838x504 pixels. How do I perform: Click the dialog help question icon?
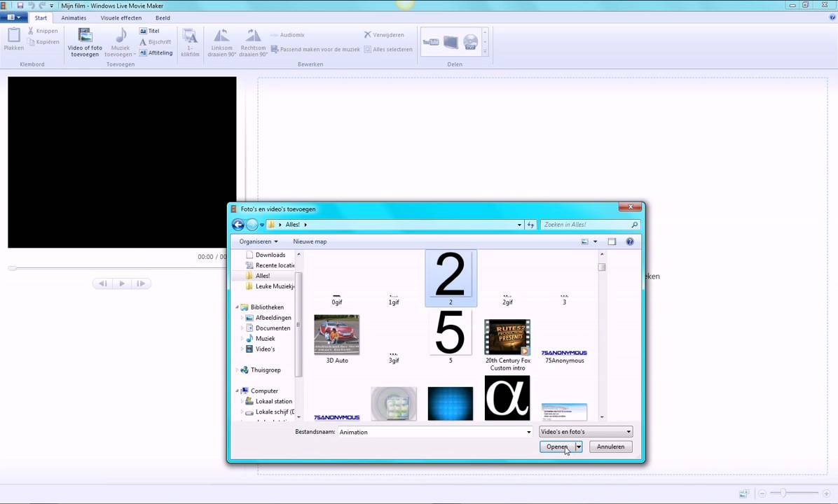point(630,242)
